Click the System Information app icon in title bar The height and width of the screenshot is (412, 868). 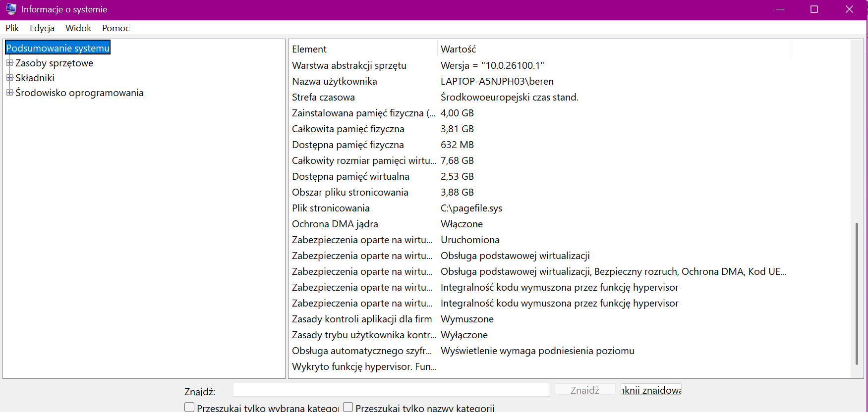pos(11,9)
